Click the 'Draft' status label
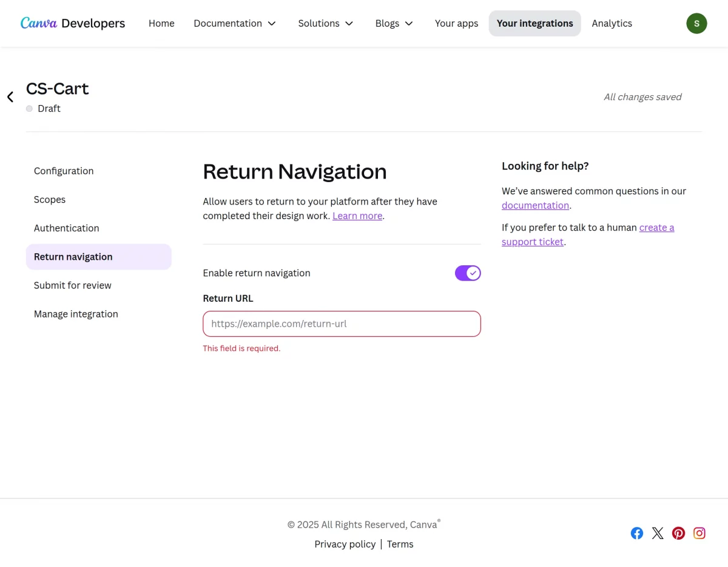 click(x=49, y=109)
